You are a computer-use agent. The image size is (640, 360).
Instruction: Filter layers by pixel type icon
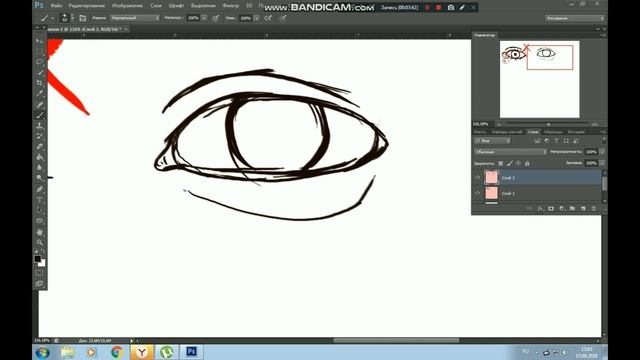(537, 141)
